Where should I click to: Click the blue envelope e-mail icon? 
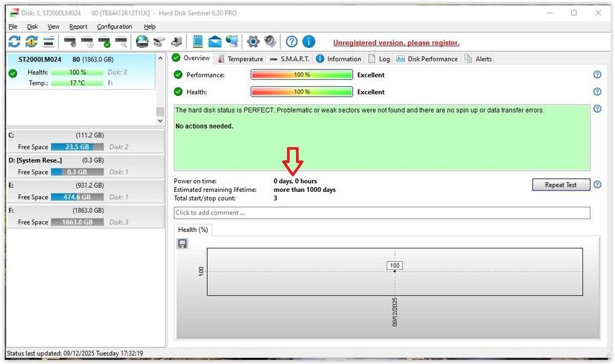215,41
